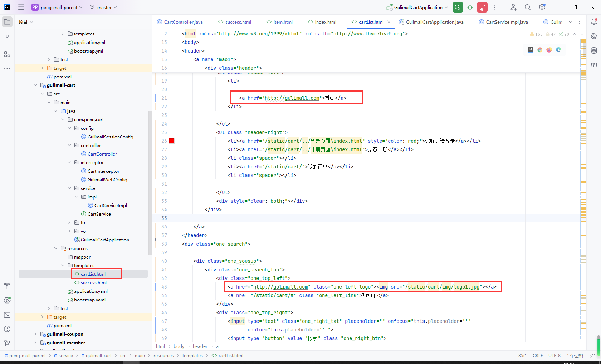Viewport: 601px width, 364px height.
Task: Select GulimallSessionConfig in tree
Action: 110,137
